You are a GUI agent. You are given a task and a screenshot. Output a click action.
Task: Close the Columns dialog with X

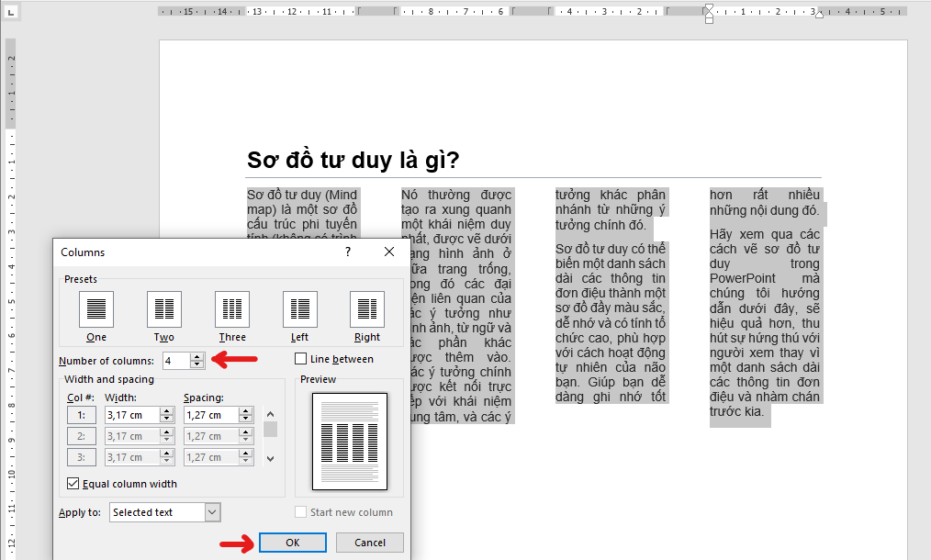tap(389, 252)
